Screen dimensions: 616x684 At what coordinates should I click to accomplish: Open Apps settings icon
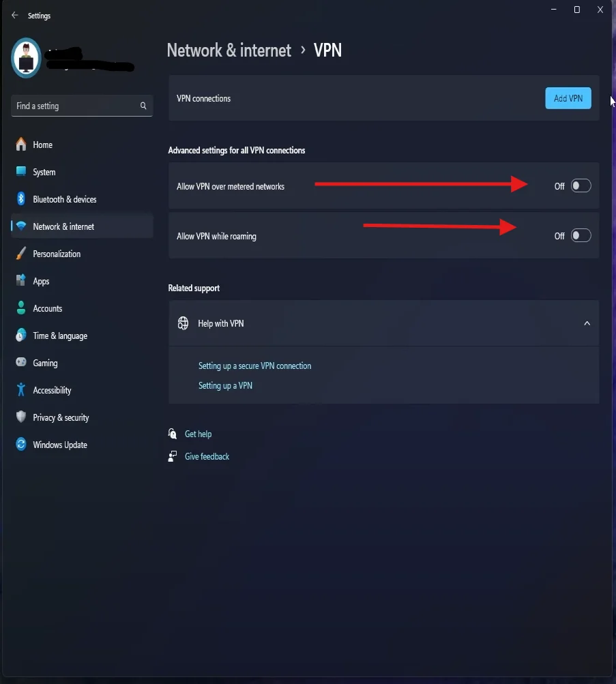pyautogui.click(x=21, y=281)
